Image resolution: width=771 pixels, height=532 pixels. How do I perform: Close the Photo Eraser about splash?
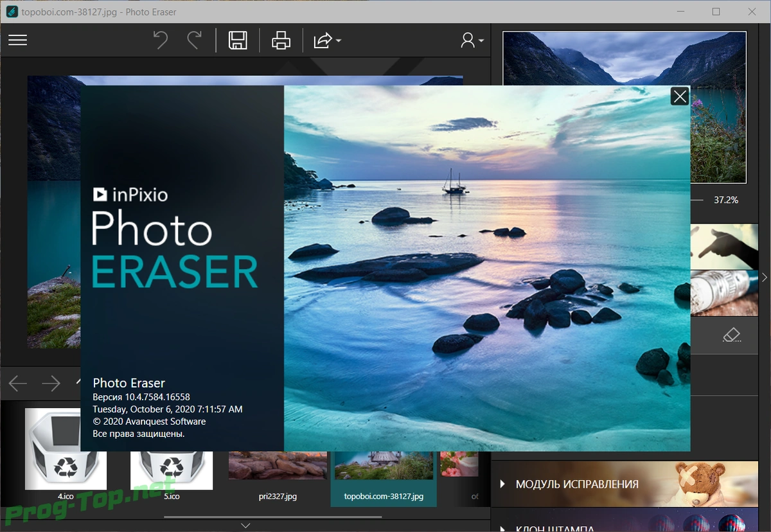[x=680, y=96]
